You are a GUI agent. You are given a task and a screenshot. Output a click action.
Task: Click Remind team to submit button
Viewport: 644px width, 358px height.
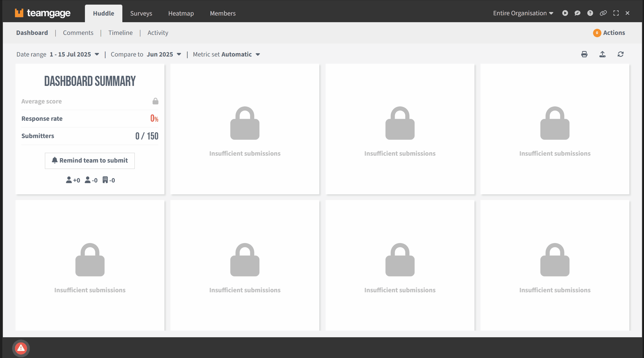coord(90,161)
